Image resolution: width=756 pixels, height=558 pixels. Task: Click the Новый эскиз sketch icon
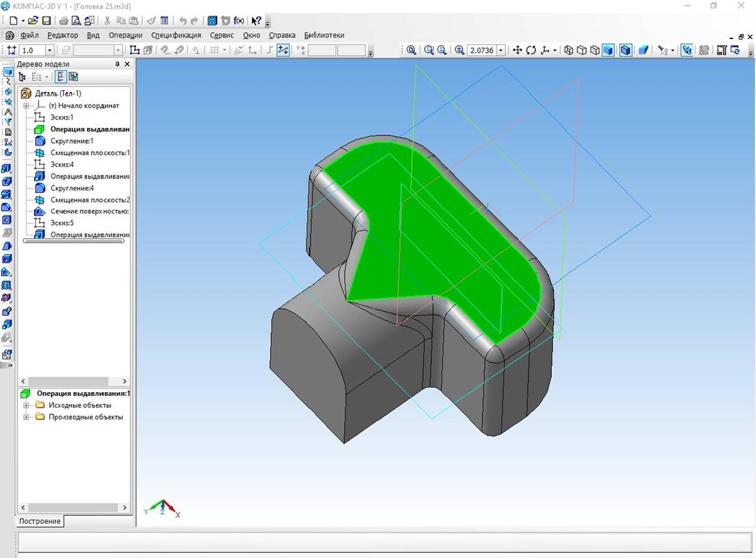134,50
